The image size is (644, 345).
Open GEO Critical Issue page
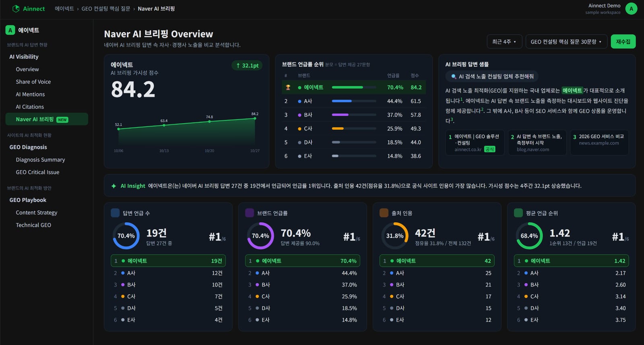[x=37, y=172]
